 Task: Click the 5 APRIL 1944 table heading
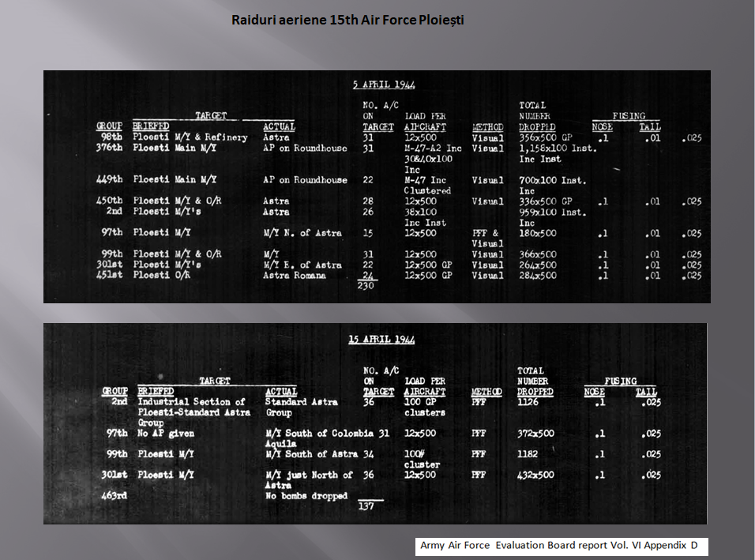coord(384,85)
